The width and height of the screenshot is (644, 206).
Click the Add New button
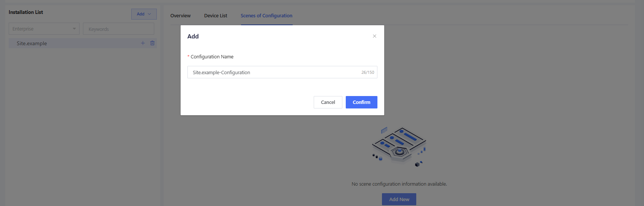[x=399, y=199]
